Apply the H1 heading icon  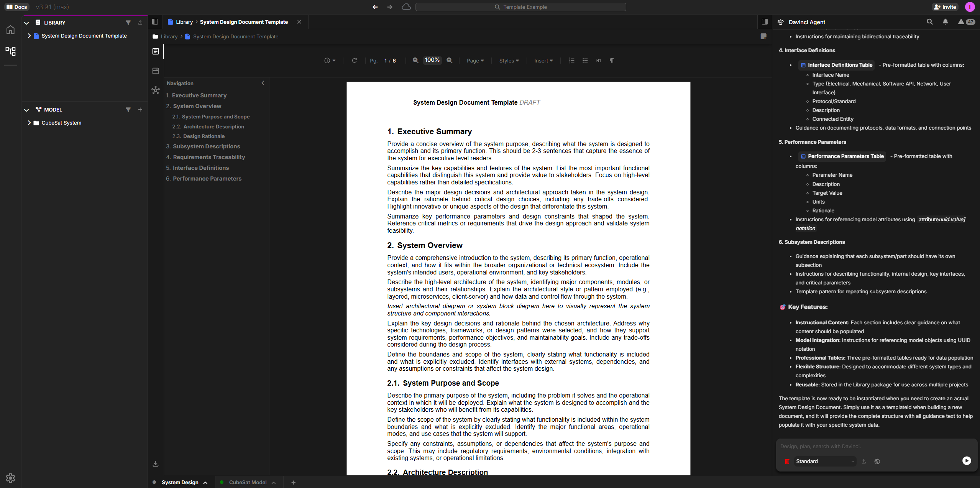598,61
